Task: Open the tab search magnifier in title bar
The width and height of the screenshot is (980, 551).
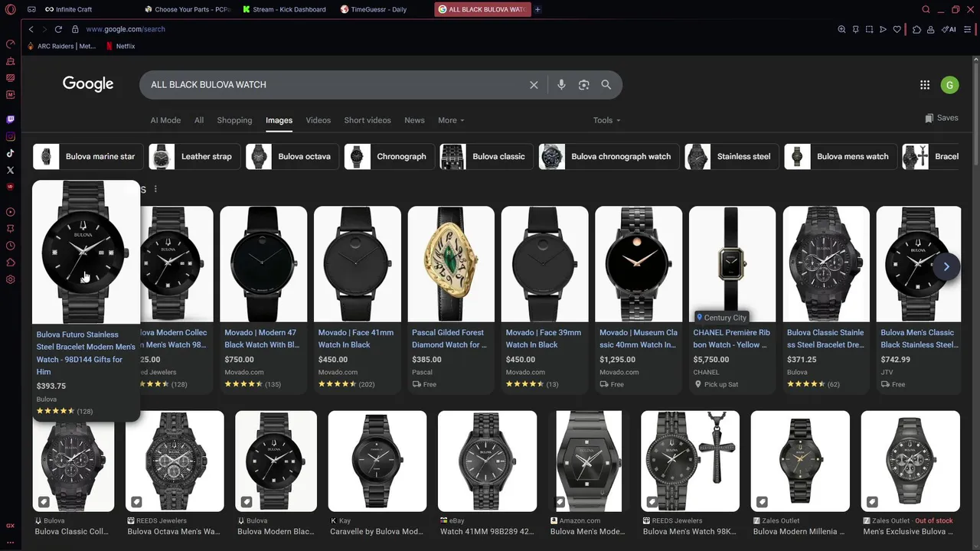Action: [926, 9]
